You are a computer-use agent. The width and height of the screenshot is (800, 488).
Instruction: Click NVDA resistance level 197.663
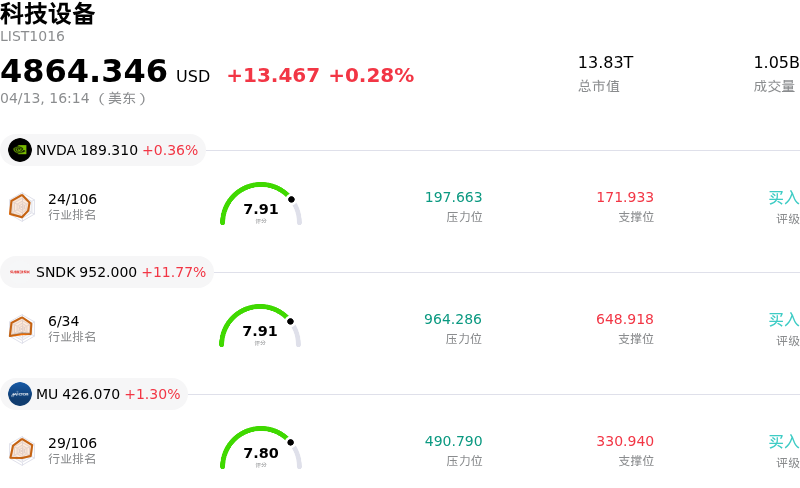coord(453,198)
